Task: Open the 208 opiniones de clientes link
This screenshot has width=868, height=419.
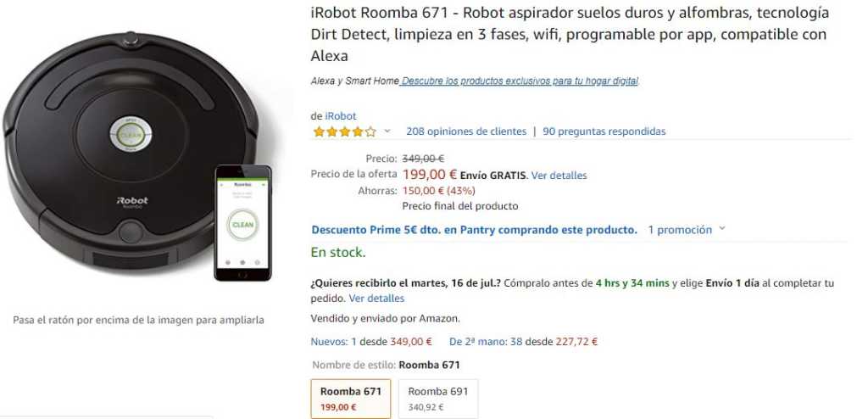Action: point(466,131)
